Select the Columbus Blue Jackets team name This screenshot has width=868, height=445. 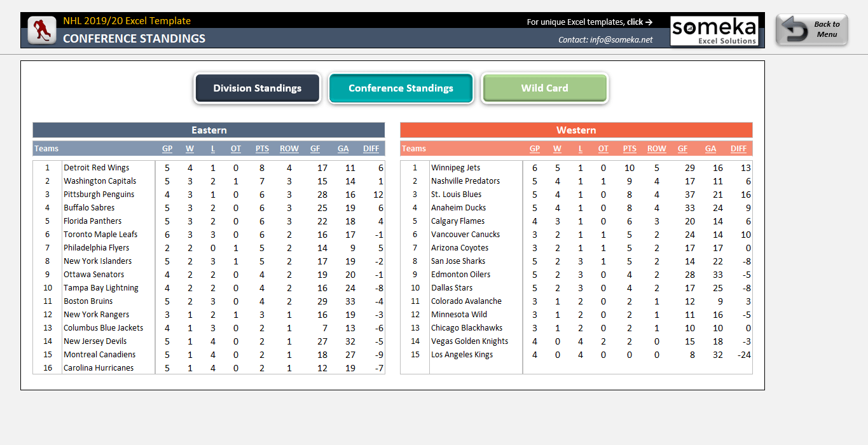click(x=104, y=328)
